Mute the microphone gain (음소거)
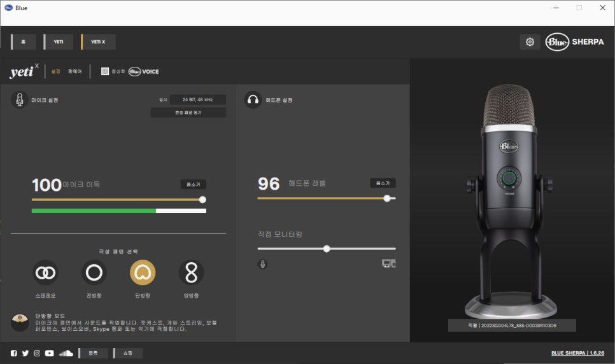 click(x=193, y=185)
